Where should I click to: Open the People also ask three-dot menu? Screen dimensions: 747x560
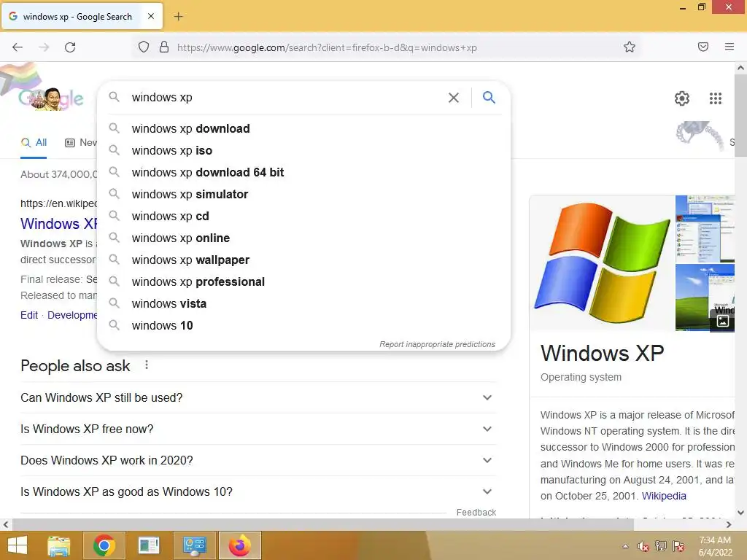(x=147, y=365)
